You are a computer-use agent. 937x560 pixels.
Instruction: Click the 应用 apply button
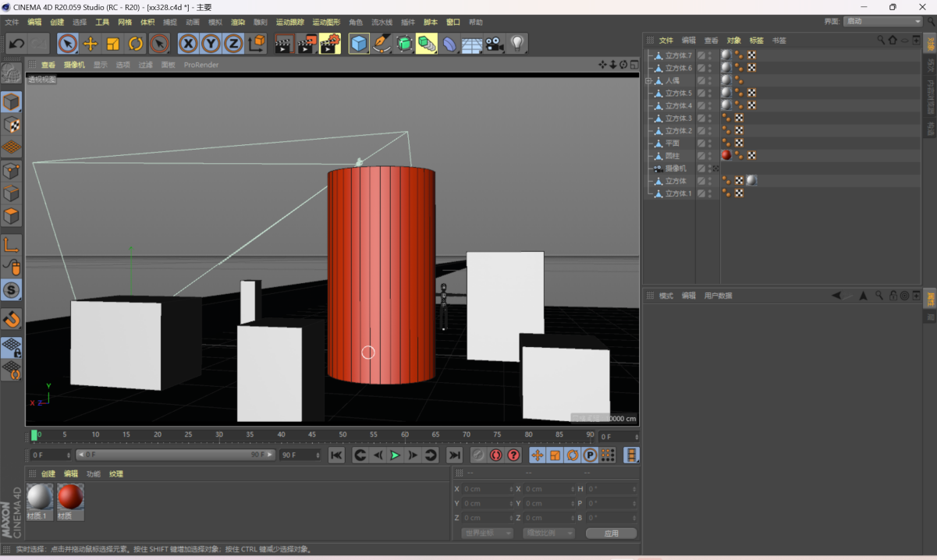[x=611, y=533]
